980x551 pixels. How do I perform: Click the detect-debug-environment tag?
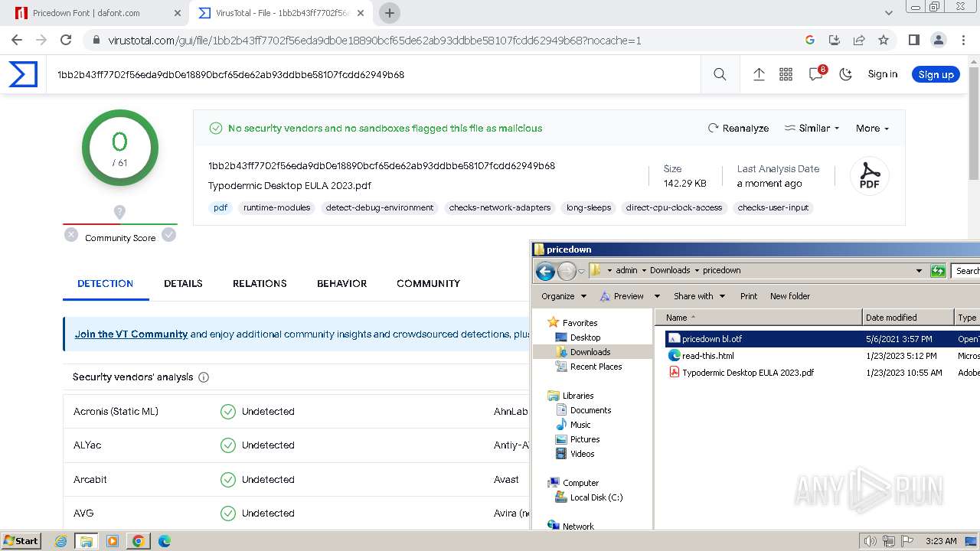[x=379, y=207]
